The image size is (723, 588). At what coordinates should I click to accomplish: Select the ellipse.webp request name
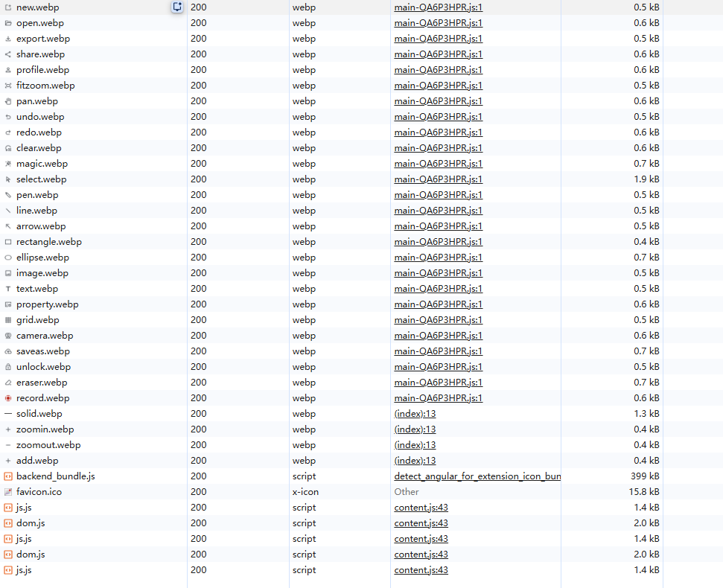tap(42, 258)
